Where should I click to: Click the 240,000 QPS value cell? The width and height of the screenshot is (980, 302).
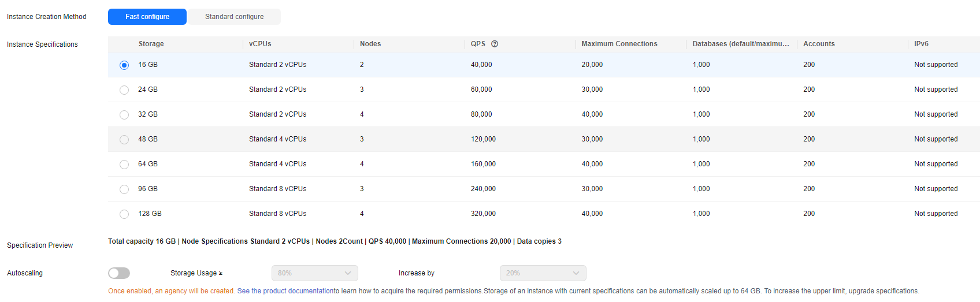click(x=483, y=189)
